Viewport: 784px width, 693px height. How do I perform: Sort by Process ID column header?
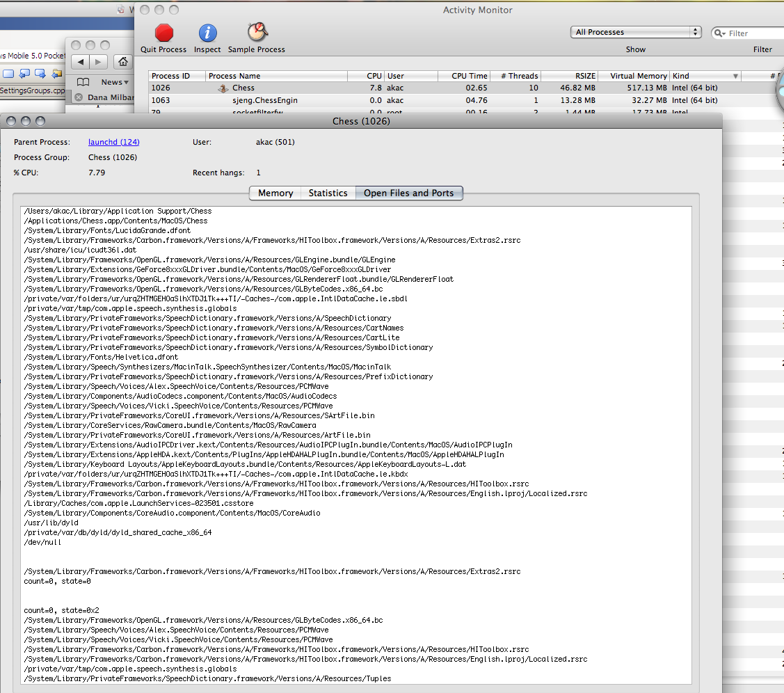177,76
